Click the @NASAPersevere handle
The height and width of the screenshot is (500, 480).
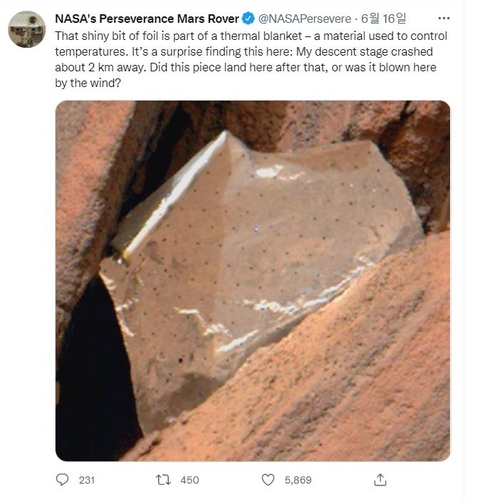(x=305, y=19)
